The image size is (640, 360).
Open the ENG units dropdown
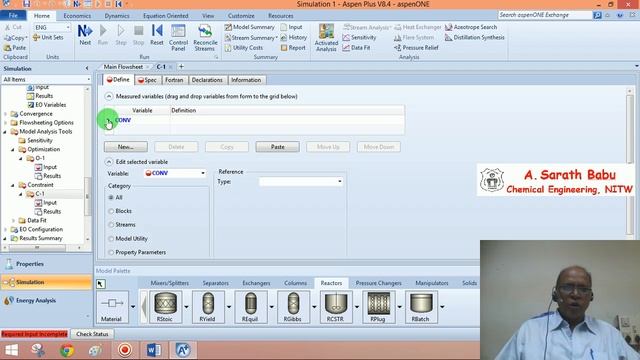tap(68, 27)
